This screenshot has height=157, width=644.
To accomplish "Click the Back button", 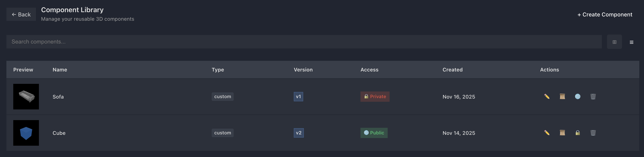I will tap(21, 14).
